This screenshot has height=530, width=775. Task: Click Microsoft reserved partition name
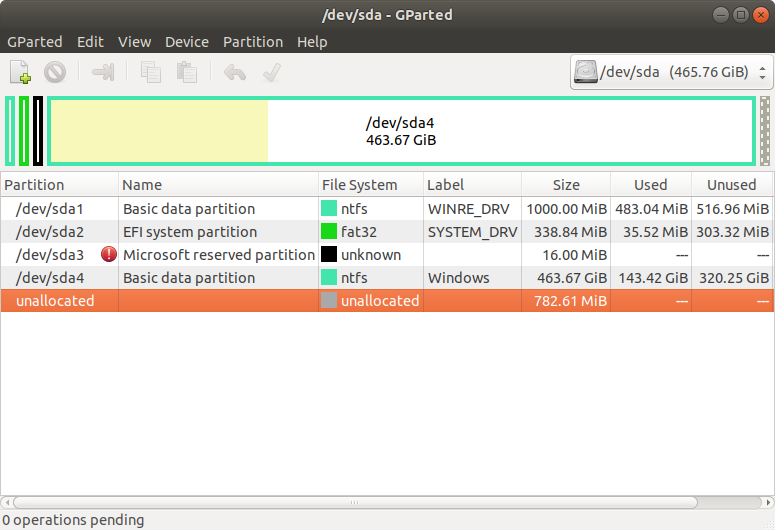[x=219, y=255]
